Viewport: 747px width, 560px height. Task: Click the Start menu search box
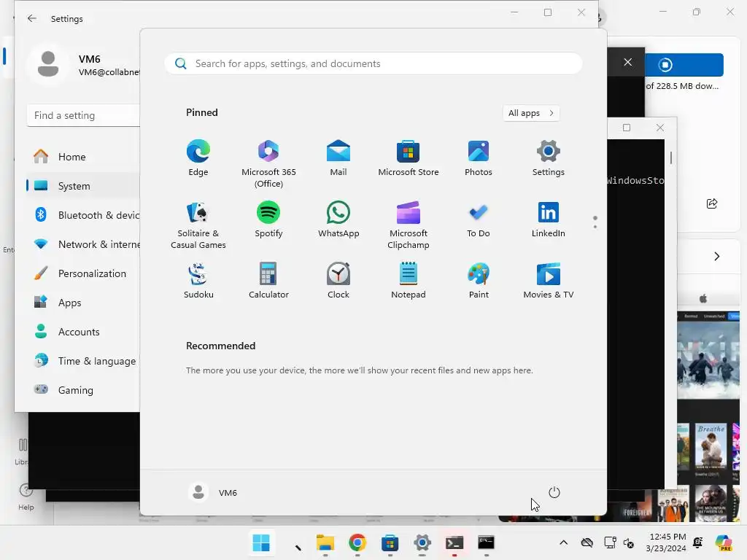[373, 64]
